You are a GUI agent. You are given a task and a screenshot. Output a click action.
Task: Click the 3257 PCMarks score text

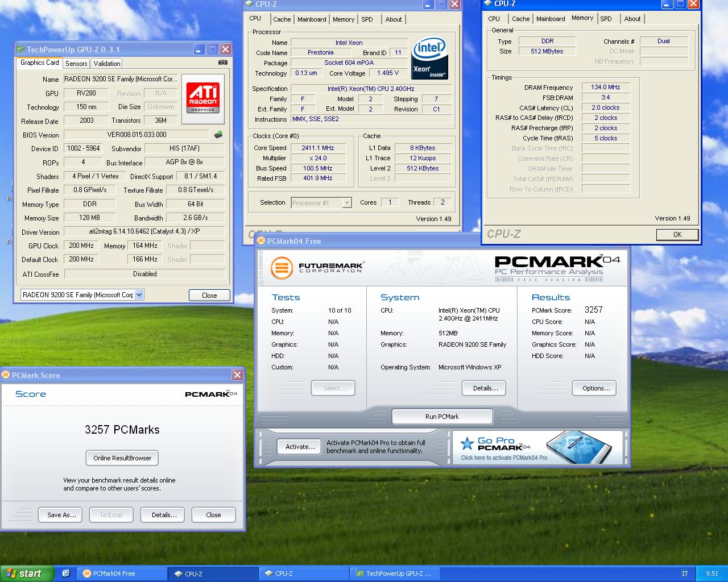122,430
